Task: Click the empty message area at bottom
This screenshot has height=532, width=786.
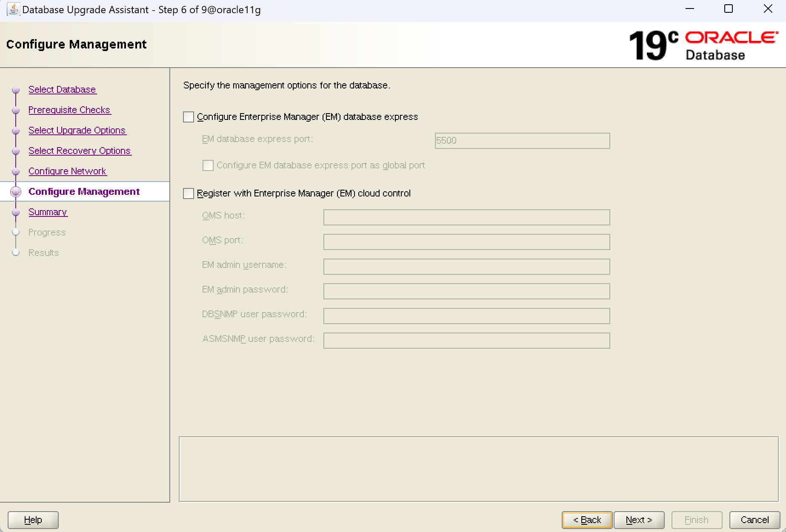Action: point(479,469)
